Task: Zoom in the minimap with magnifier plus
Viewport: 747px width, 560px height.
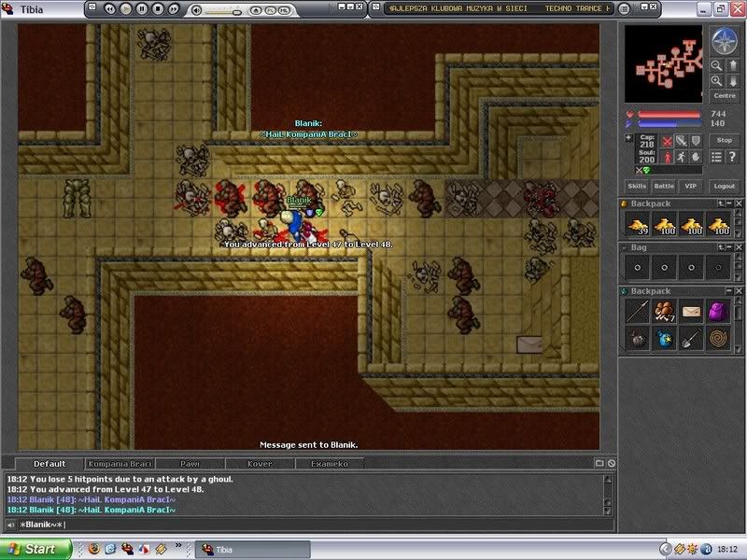Action: (x=716, y=81)
